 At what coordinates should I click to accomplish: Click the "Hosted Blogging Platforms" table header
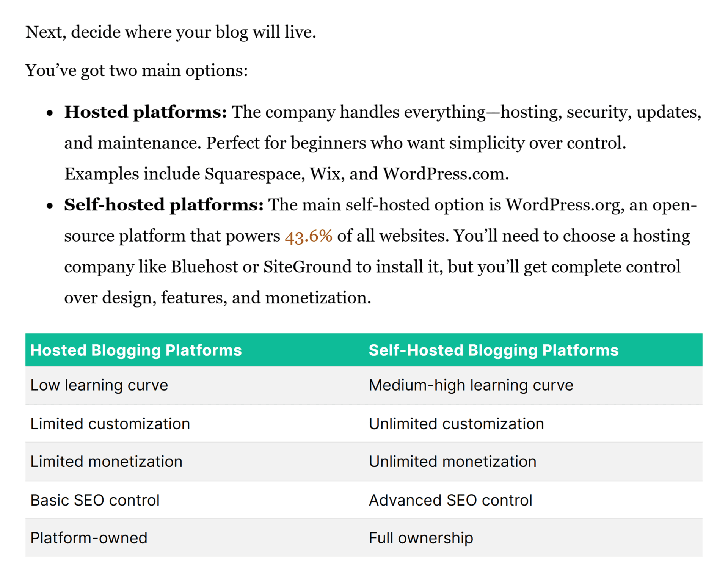pyautogui.click(x=136, y=350)
